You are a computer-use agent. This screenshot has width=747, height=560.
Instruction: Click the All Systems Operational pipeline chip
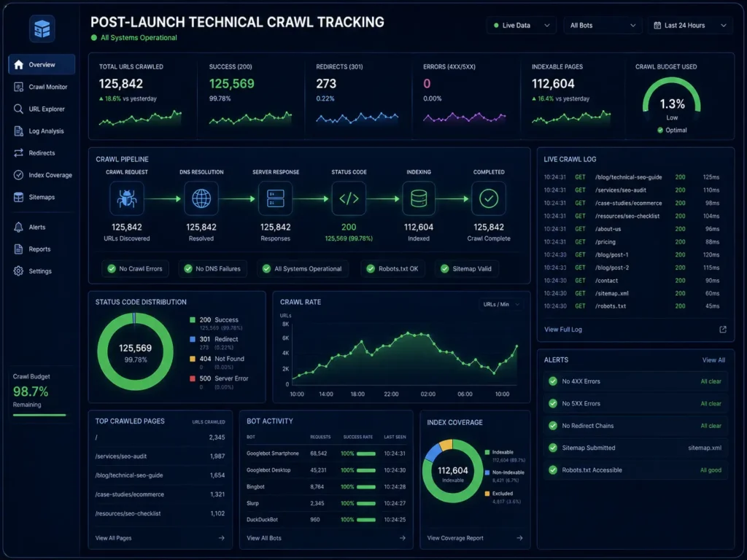click(x=303, y=269)
